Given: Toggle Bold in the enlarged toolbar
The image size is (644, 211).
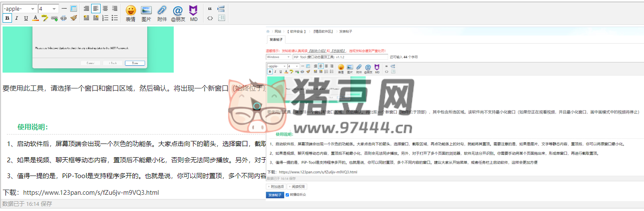Looking at the screenshot, I should click(7, 18).
